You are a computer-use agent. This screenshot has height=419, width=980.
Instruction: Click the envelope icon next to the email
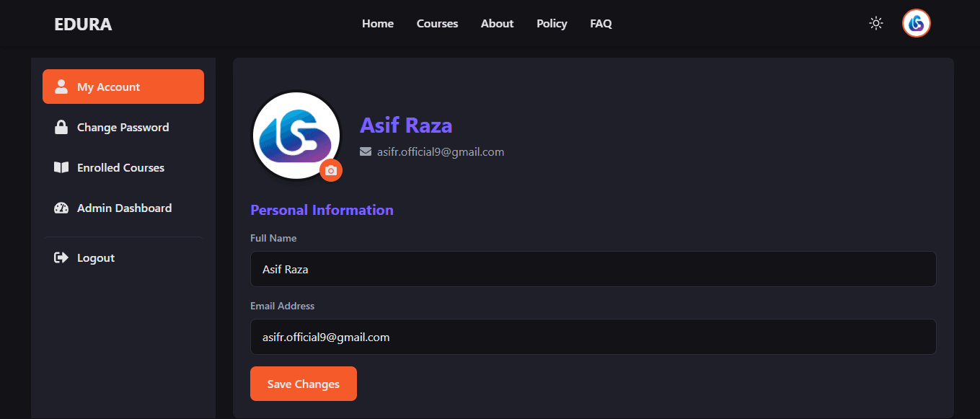click(366, 151)
